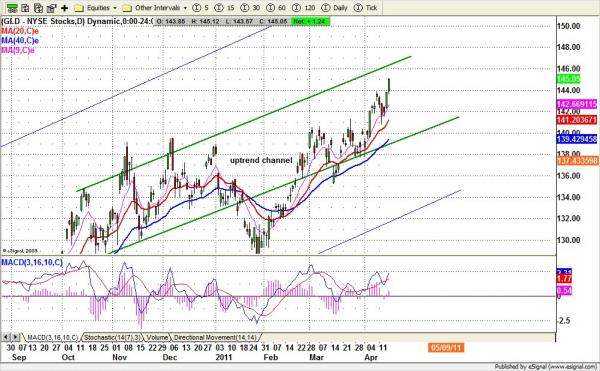600x371 pixels.
Task: Click the C: 145.05 close value
Action: [x=273, y=21]
